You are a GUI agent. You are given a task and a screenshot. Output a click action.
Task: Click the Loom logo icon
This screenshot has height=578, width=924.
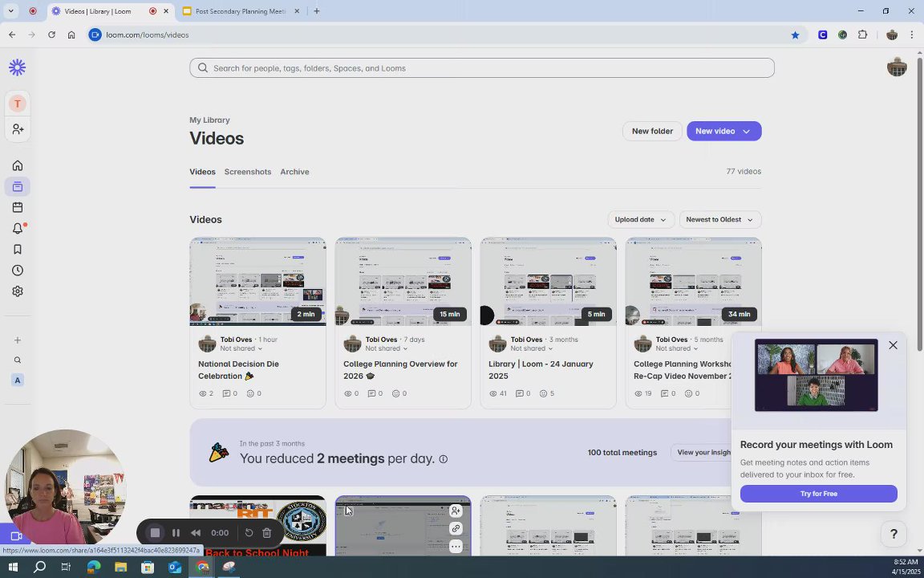pos(17,67)
